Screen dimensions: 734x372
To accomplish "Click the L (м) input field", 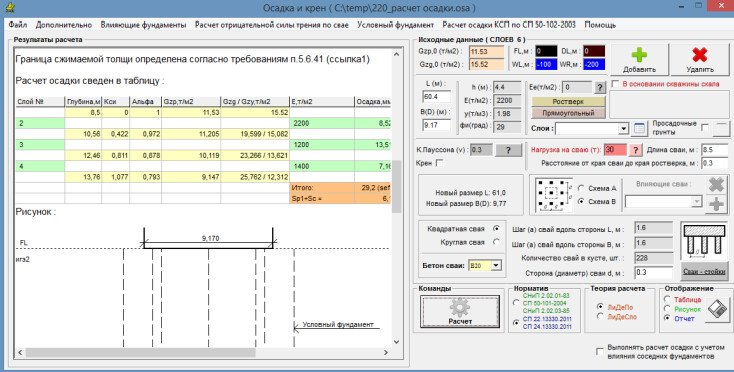I will coord(436,97).
